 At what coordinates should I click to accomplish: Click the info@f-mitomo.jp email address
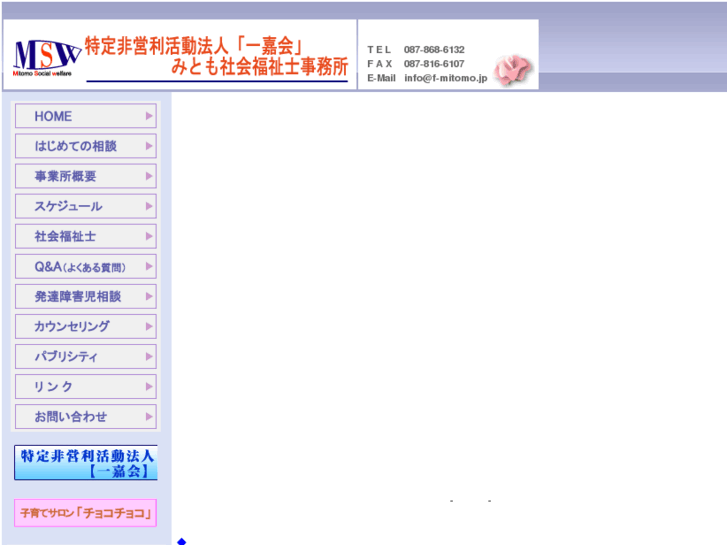point(446,78)
